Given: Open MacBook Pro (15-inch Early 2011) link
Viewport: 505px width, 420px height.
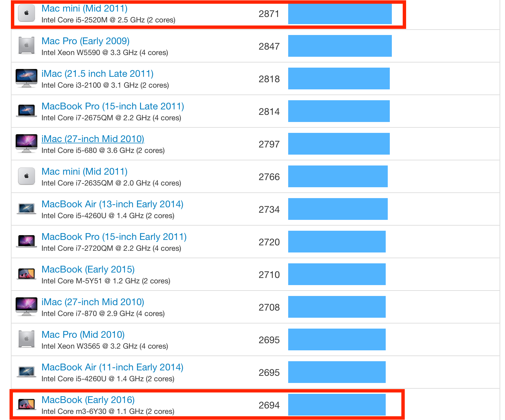Looking at the screenshot, I should pyautogui.click(x=114, y=237).
